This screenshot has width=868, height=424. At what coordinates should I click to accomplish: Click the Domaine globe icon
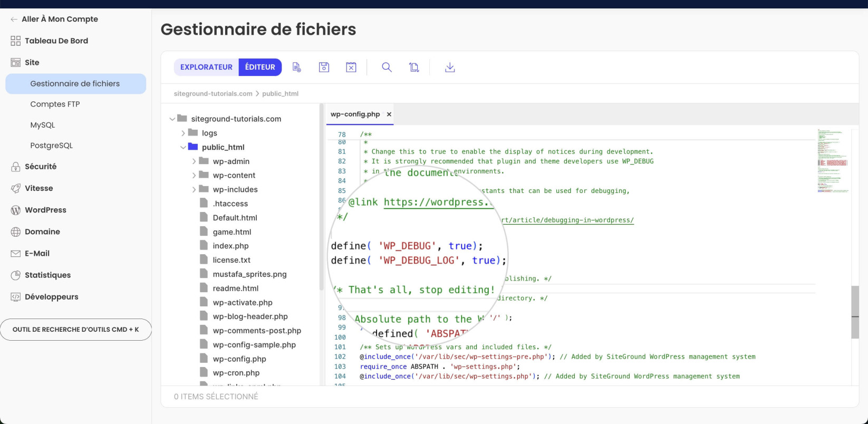pos(15,232)
